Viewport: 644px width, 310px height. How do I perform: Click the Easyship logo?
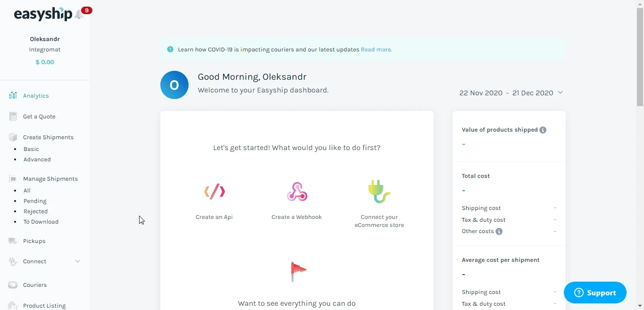[43, 14]
